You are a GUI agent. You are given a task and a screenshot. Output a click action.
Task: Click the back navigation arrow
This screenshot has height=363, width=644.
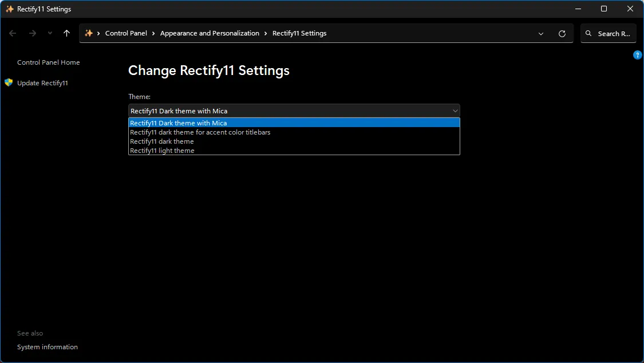coord(13,33)
